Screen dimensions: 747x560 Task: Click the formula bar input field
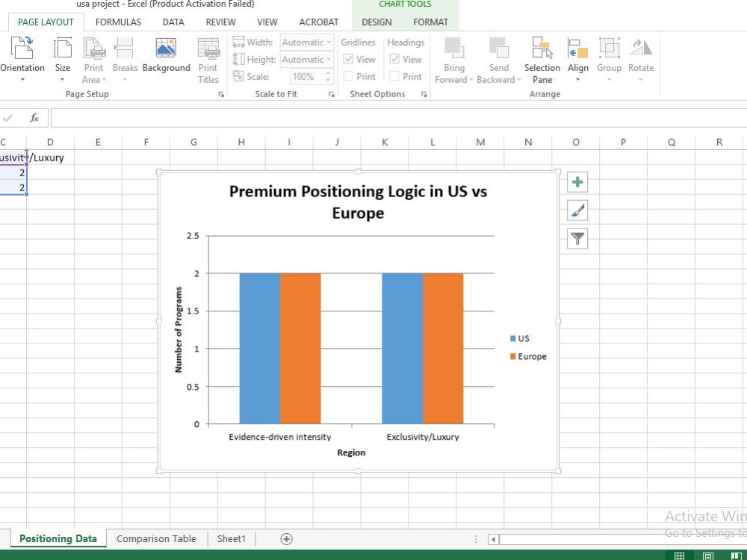tap(398, 118)
